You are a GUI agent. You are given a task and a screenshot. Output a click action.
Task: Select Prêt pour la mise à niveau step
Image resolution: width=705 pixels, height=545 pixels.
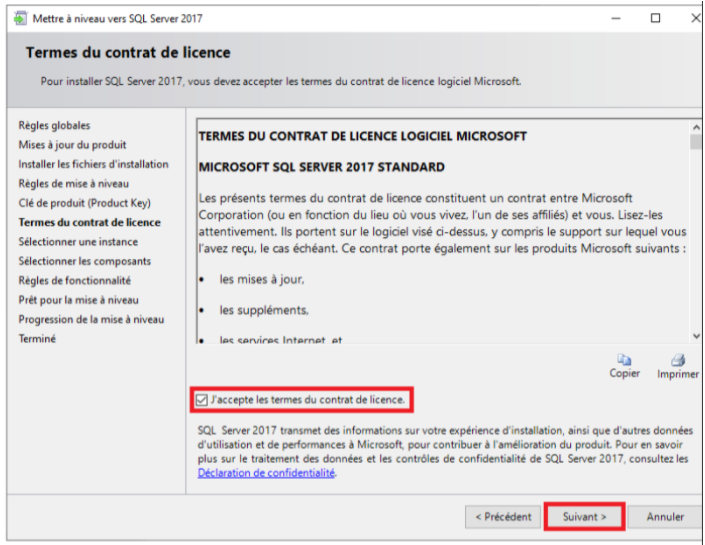click(79, 300)
